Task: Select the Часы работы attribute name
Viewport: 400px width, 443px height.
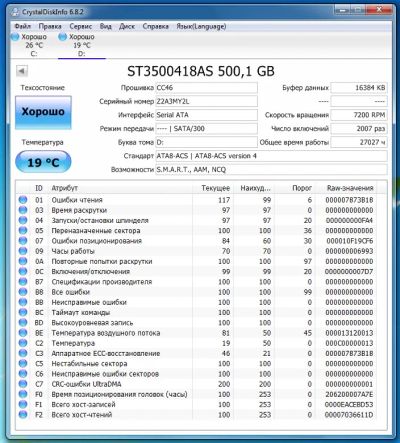Action: click(73, 251)
